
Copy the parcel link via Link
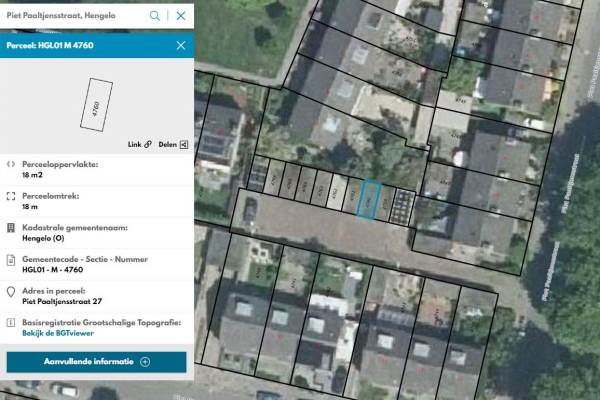click(x=134, y=145)
